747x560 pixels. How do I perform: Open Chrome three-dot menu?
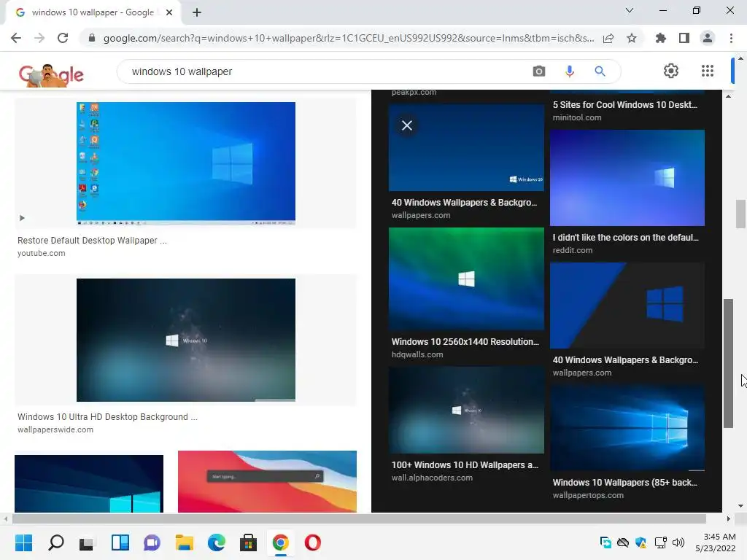(x=731, y=38)
